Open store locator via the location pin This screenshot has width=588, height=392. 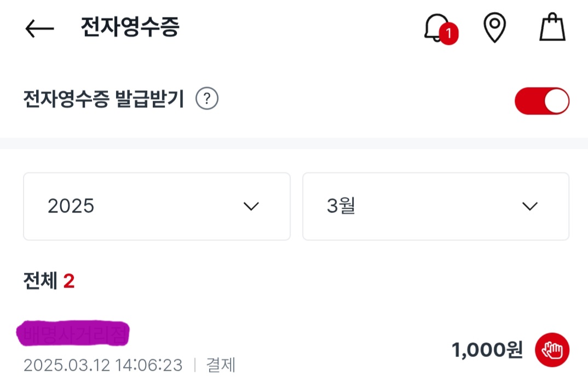click(x=494, y=28)
